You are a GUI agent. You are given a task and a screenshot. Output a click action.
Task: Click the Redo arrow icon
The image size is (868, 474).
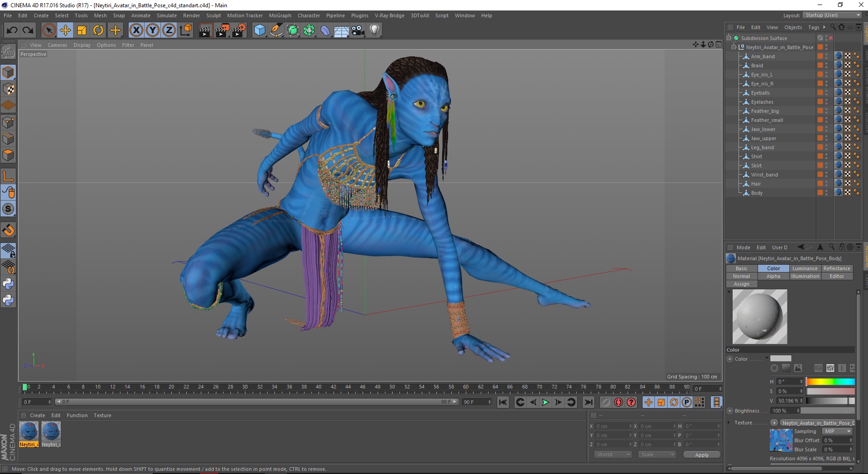pos(28,30)
